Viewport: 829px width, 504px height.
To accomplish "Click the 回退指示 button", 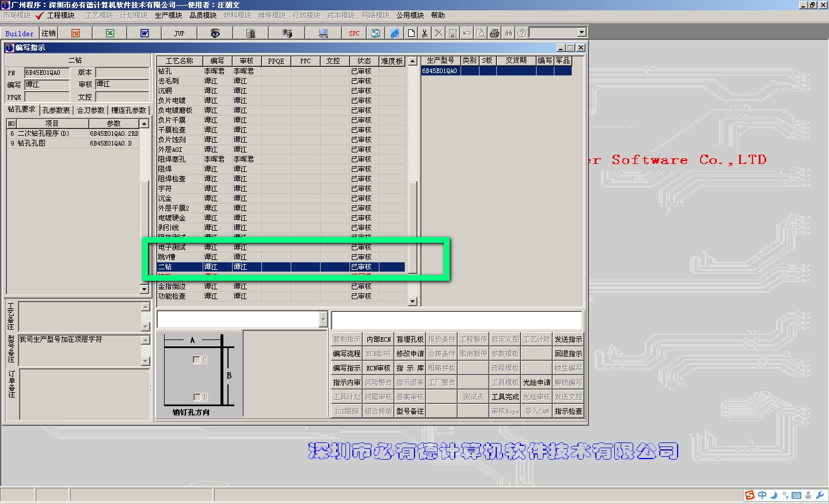I will pos(568,354).
